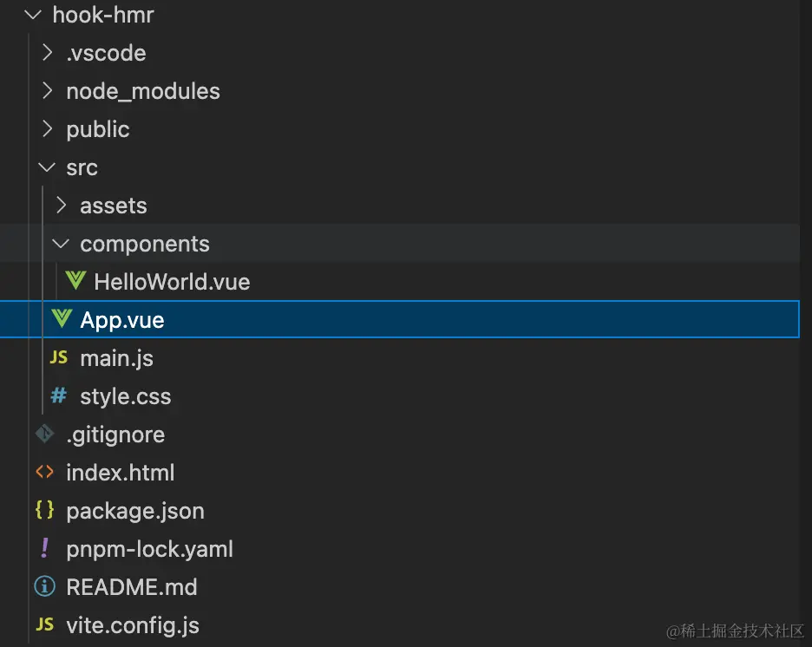The image size is (812, 647).
Task: Click the Vue icon next to App.vue
Action: tap(62, 319)
